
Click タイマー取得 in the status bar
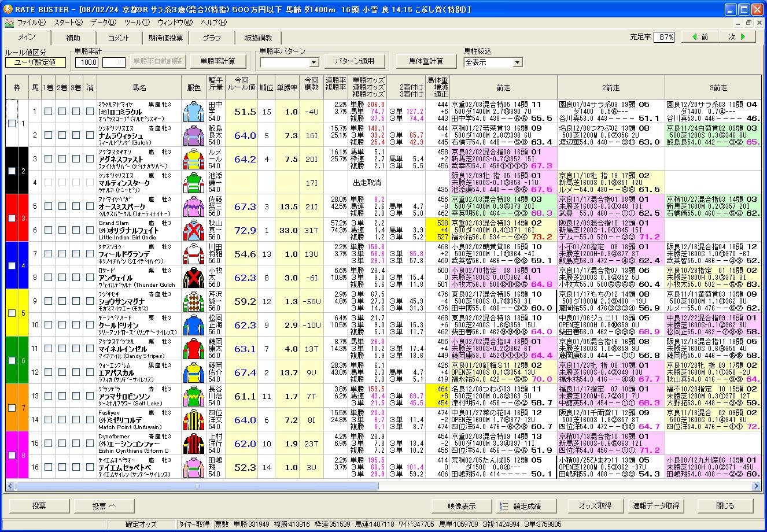click(x=194, y=524)
